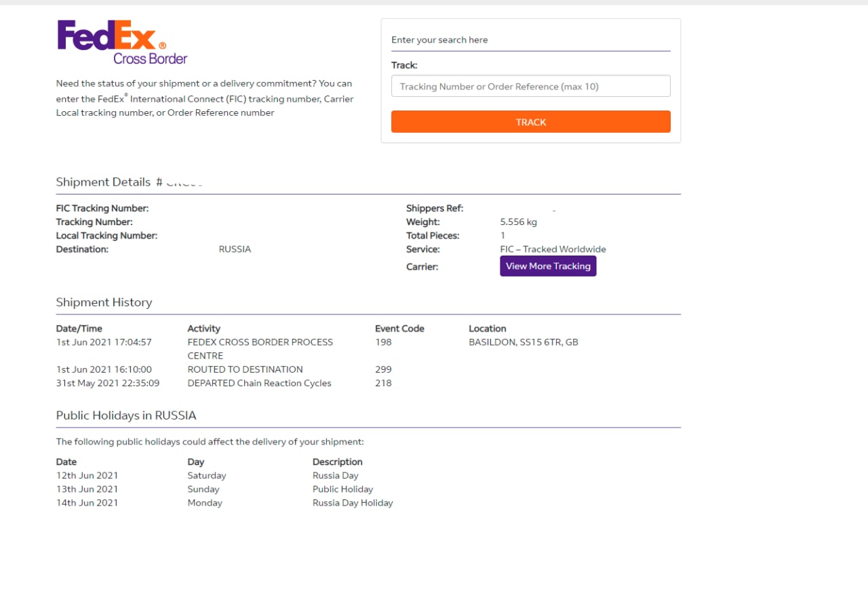Click the FEDEX CROSS BORDER PROCESS CENTRE activity
This screenshot has width=868, height=595.
260,349
